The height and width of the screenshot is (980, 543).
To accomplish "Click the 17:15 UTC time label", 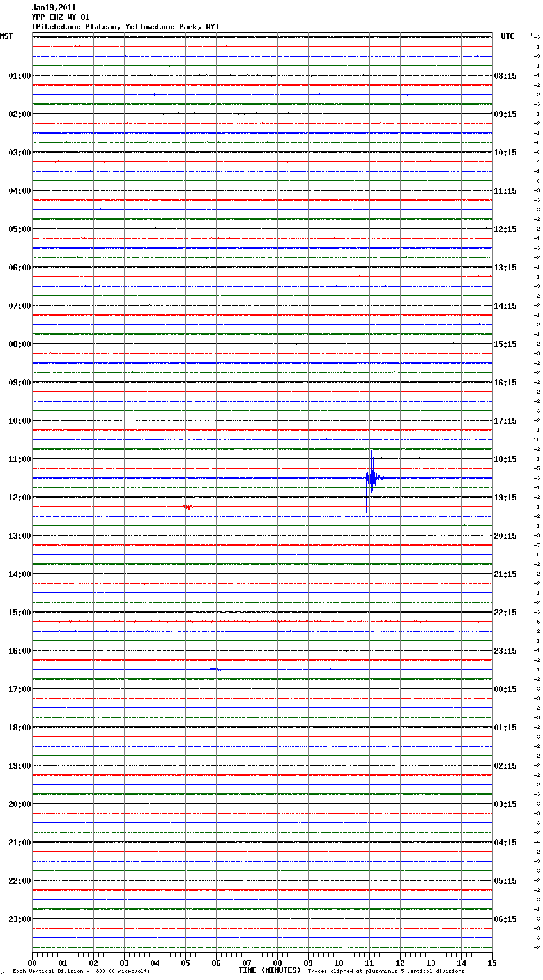I will click(x=505, y=421).
